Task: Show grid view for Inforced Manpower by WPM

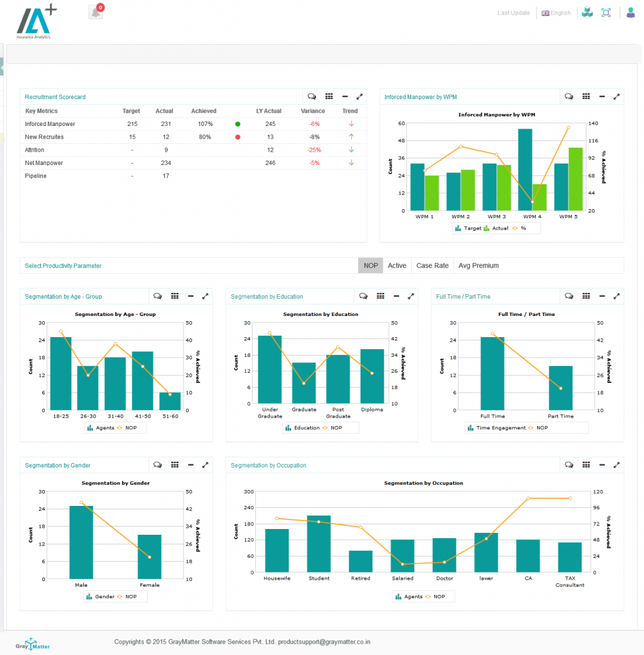Action: coord(586,97)
